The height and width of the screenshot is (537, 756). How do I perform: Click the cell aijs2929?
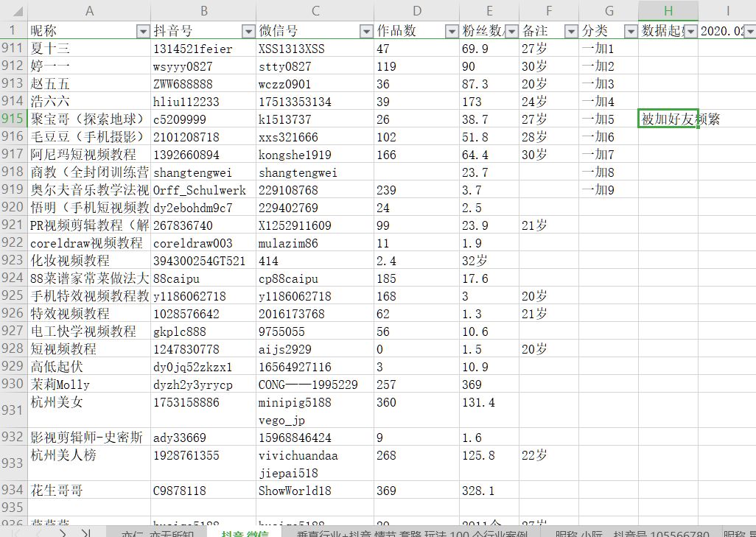point(315,349)
